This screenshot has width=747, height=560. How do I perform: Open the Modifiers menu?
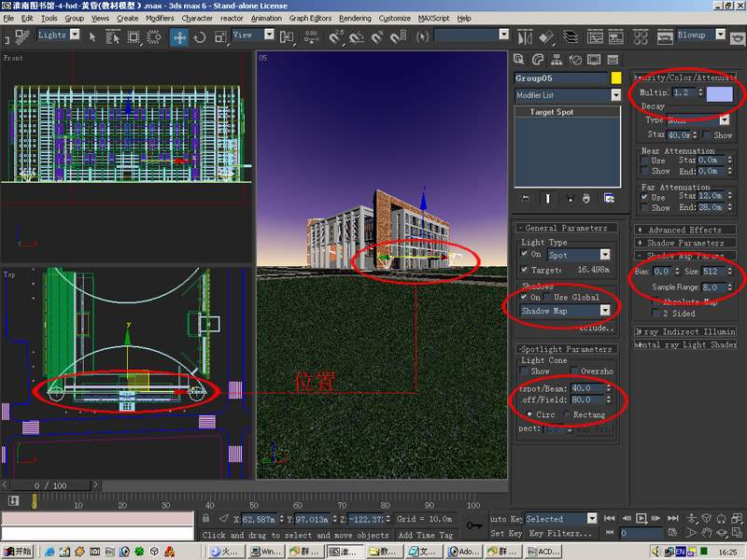[x=160, y=18]
